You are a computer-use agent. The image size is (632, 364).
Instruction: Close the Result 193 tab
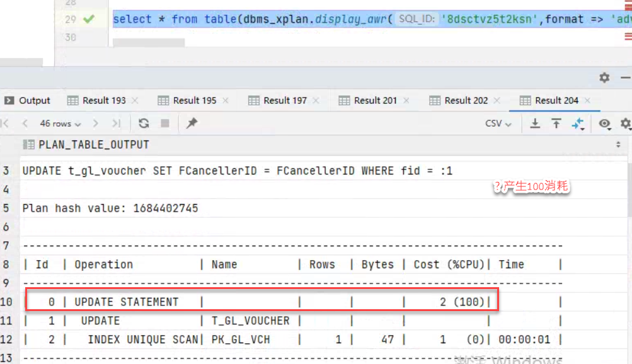(135, 100)
